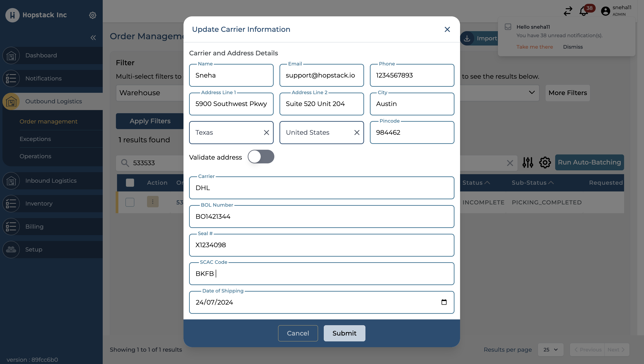
Task: Check the select-all header checkbox
Action: [130, 182]
